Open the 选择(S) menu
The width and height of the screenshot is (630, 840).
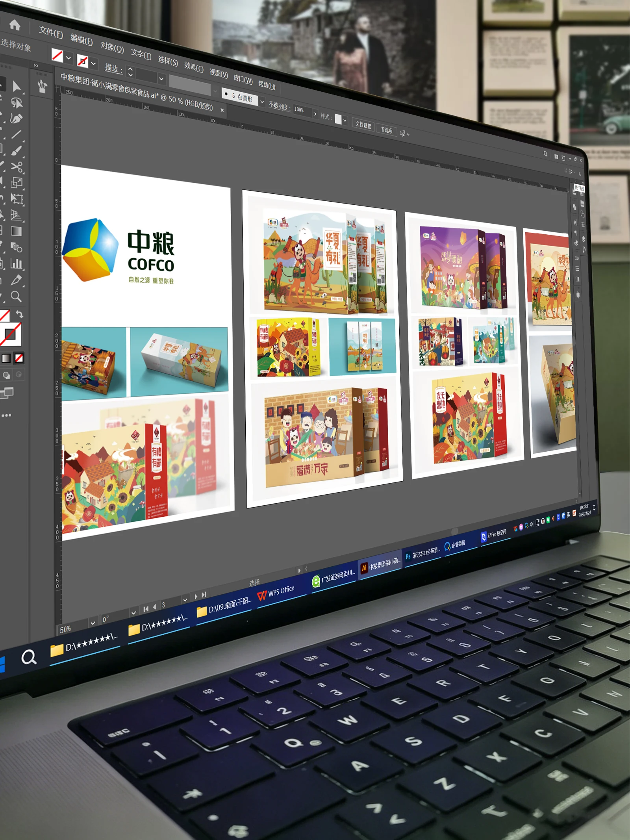[168, 61]
